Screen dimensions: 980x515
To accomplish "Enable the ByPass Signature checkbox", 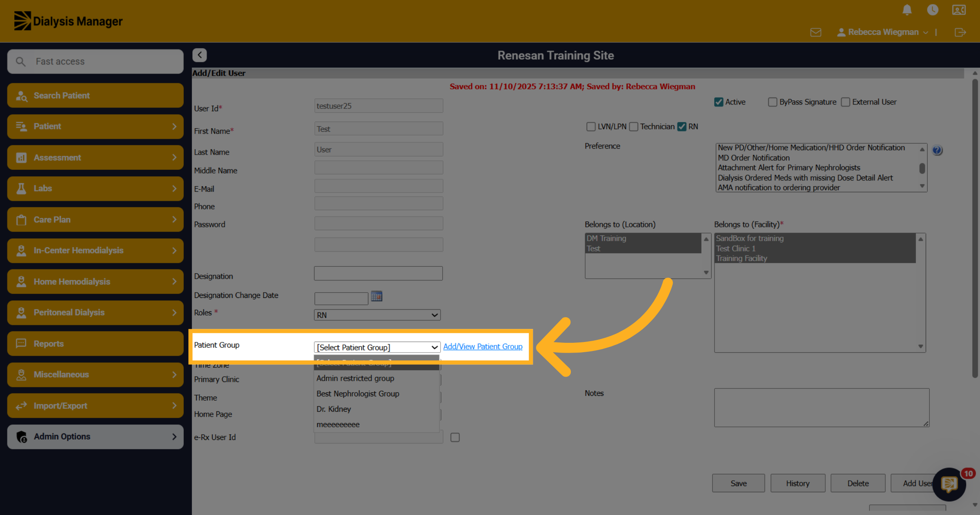I will click(x=772, y=102).
